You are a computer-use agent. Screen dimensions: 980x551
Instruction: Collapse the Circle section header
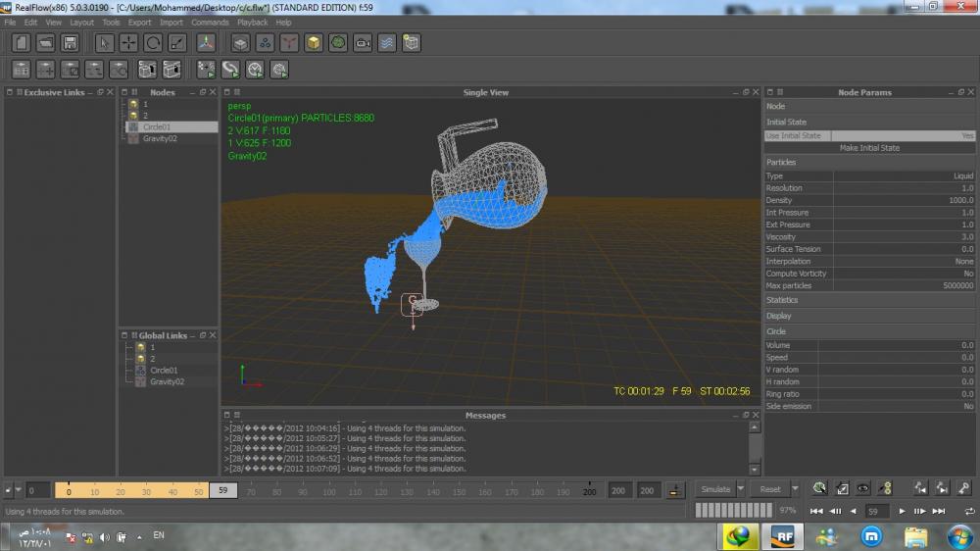pyautogui.click(x=869, y=331)
